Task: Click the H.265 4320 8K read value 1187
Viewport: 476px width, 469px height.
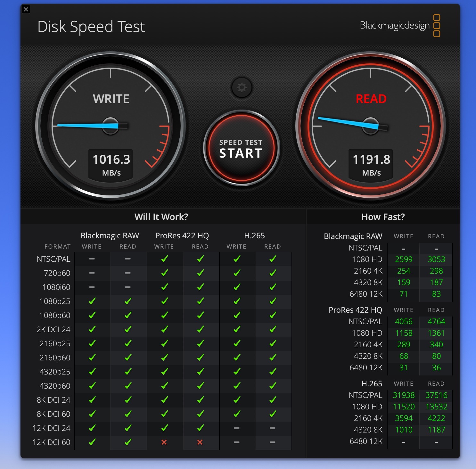Action: tap(436, 430)
